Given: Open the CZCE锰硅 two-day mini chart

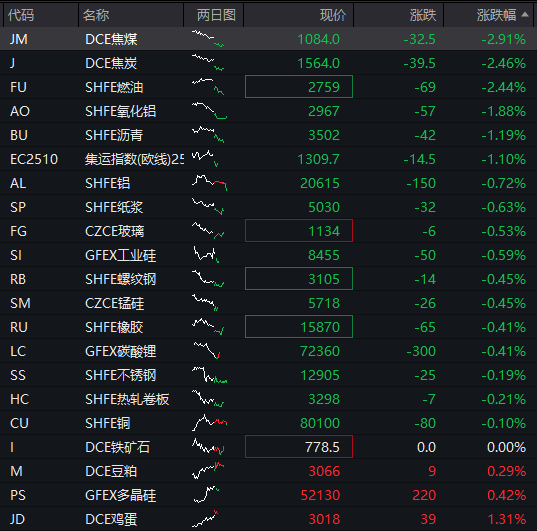Looking at the screenshot, I should [205, 302].
